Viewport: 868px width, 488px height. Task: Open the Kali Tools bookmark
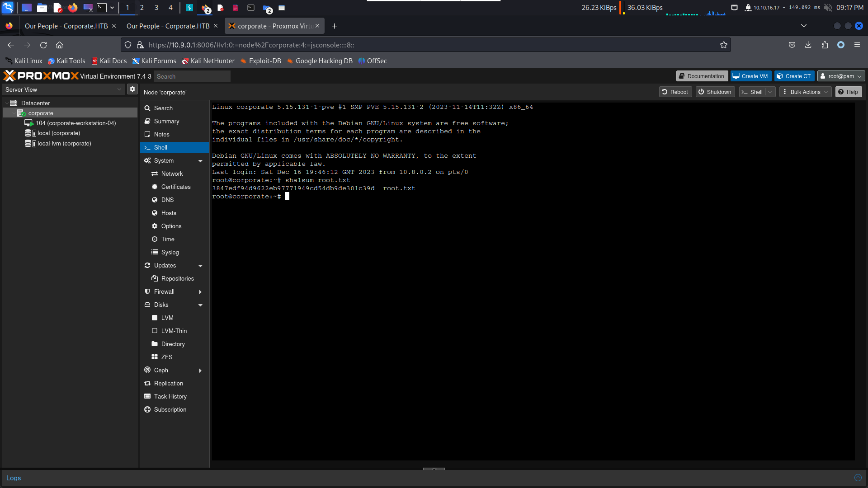[x=66, y=61]
